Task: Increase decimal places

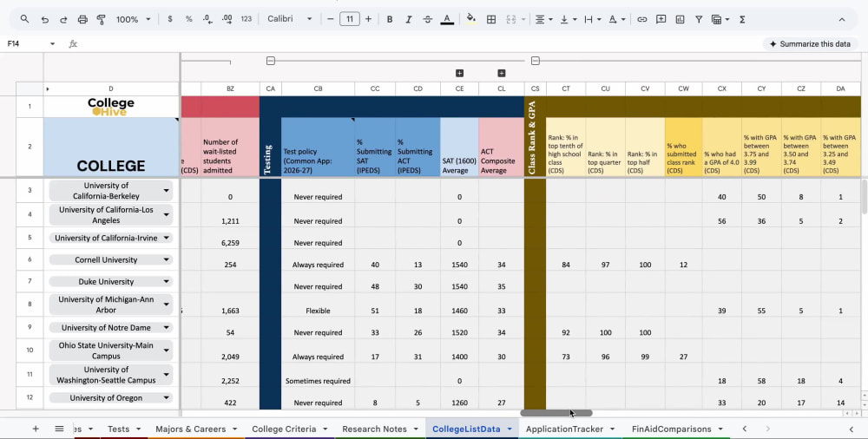Action: click(x=227, y=19)
